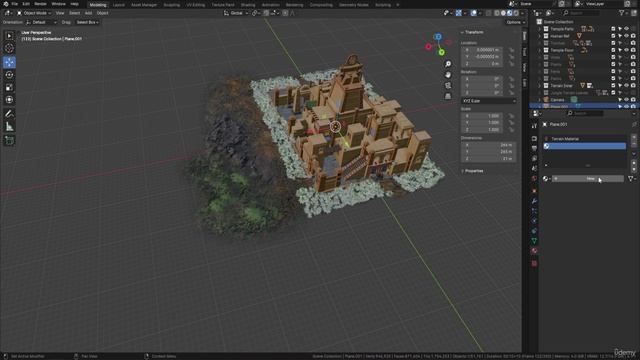
Task: Click the Blender logo icon
Action: pos(5,4)
